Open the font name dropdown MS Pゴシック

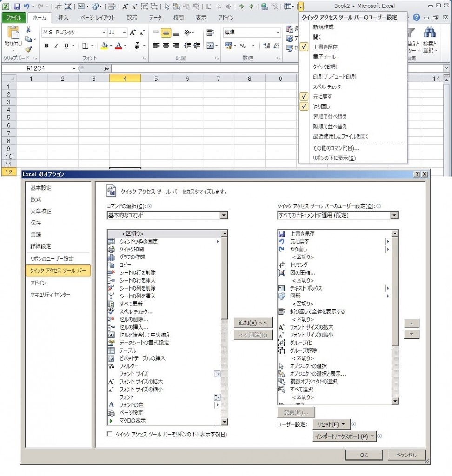click(104, 33)
